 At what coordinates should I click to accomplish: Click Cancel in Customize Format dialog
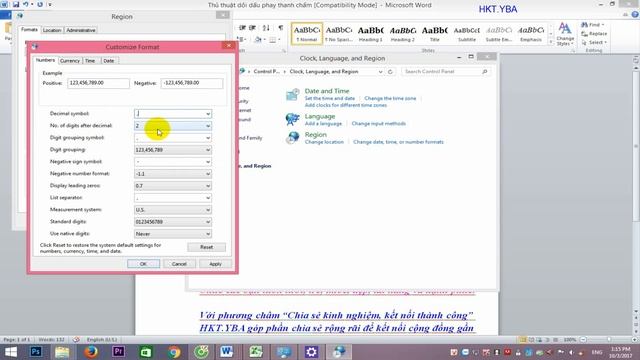(x=179, y=264)
